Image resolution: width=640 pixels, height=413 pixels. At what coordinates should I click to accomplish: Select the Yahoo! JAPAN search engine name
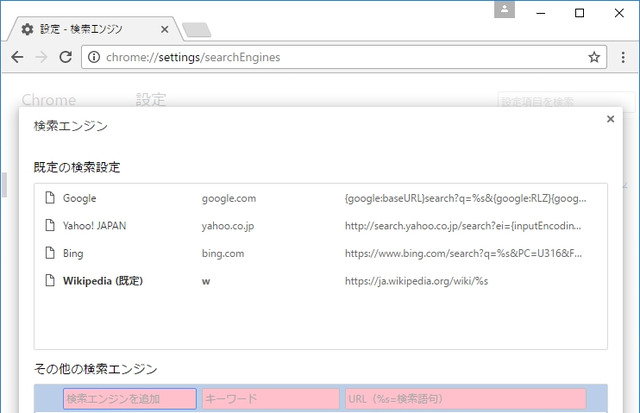click(94, 226)
